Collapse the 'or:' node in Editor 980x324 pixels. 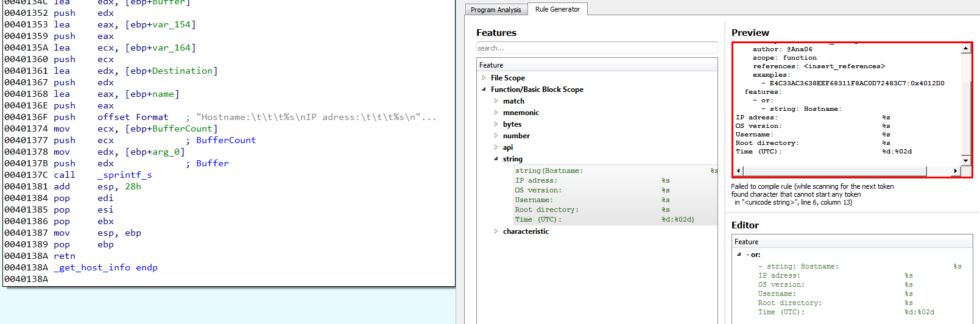pyautogui.click(x=739, y=255)
